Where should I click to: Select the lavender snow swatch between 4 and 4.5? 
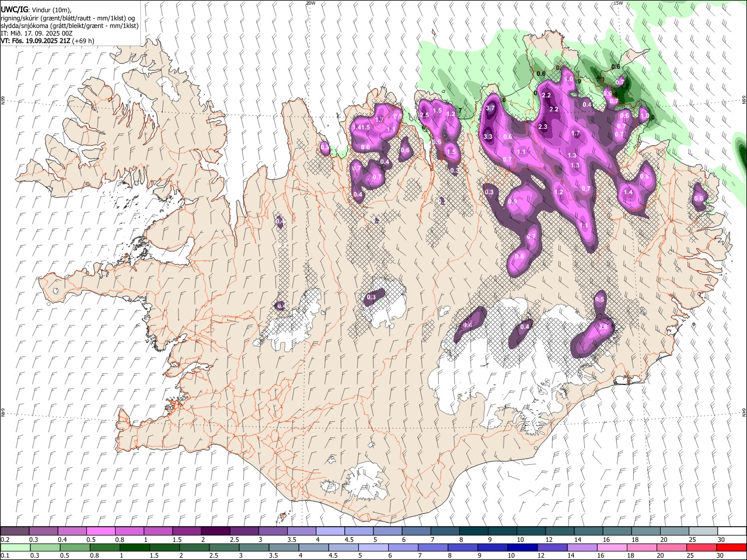tap(330, 531)
